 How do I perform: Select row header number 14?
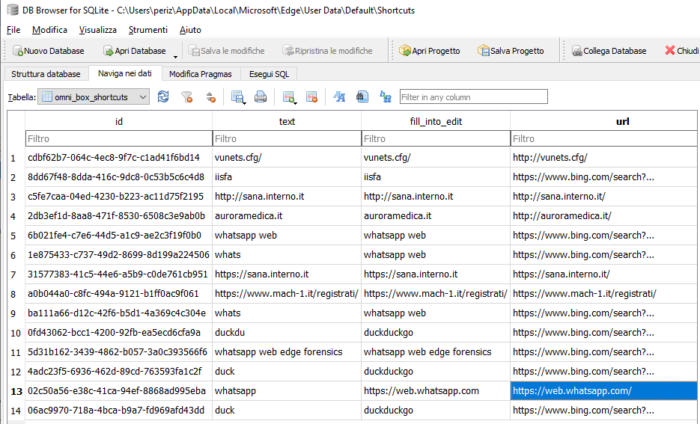pos(16,411)
